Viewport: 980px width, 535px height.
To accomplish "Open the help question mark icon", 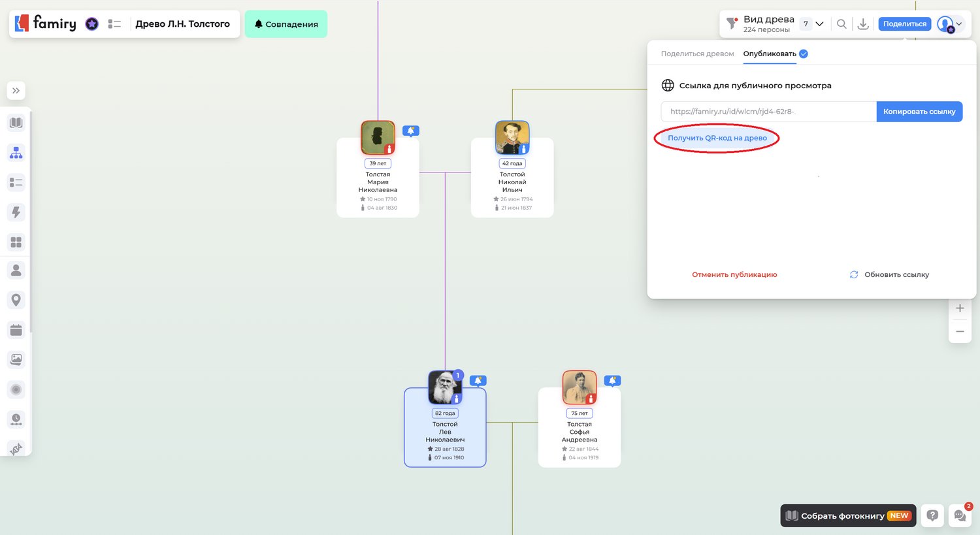I will tap(932, 515).
